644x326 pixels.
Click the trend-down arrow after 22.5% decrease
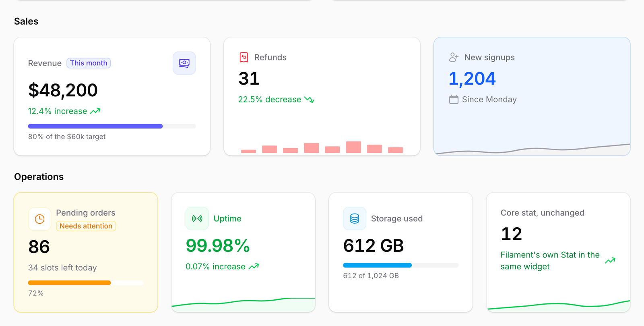[x=309, y=100]
